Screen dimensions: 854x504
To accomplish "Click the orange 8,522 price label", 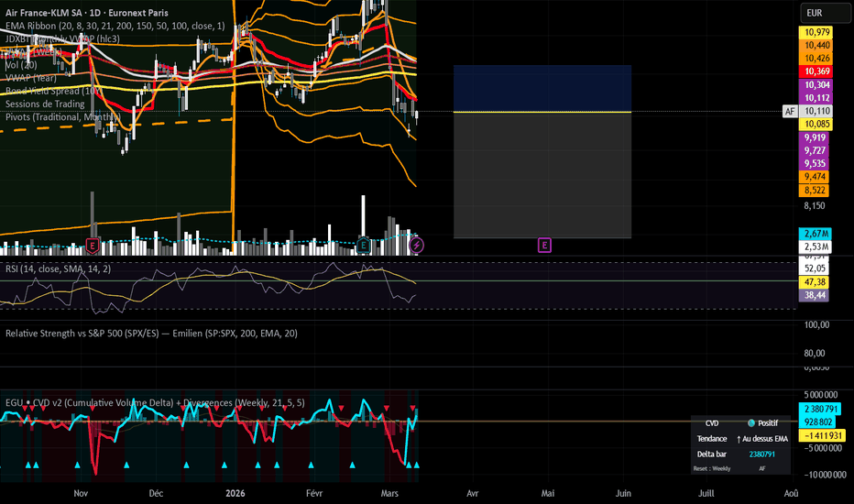I will point(815,191).
